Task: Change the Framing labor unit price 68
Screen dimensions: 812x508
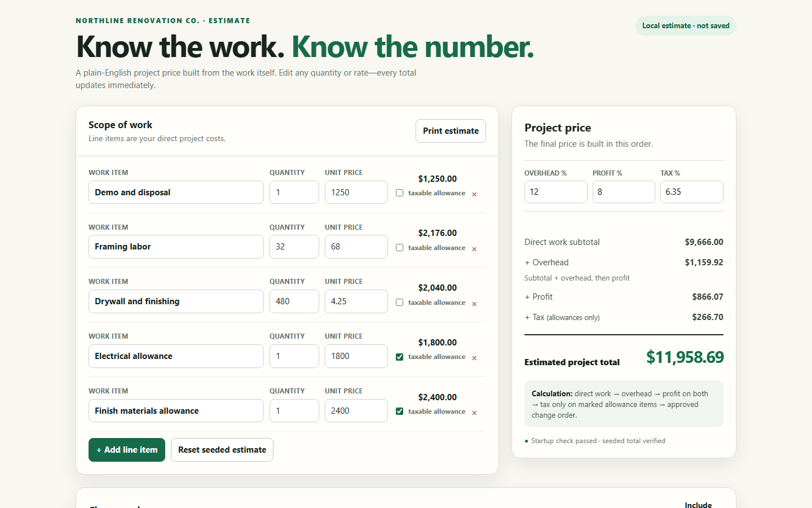Action: [x=356, y=247]
